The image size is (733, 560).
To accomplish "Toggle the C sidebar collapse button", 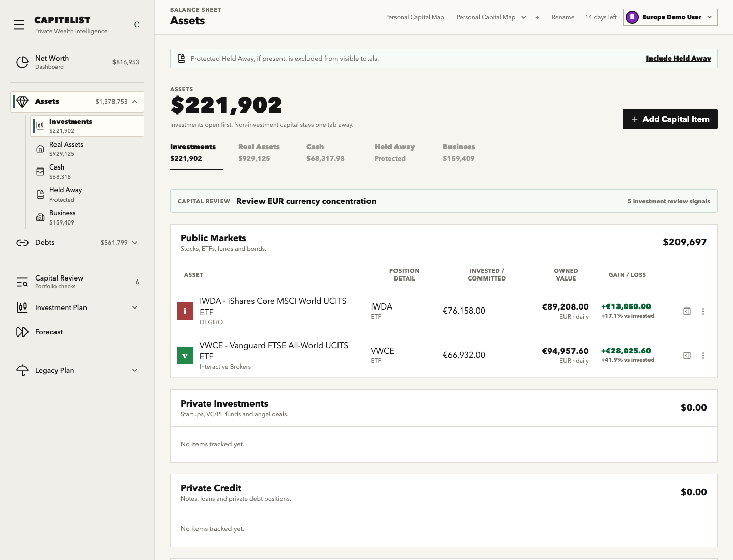I will [137, 25].
